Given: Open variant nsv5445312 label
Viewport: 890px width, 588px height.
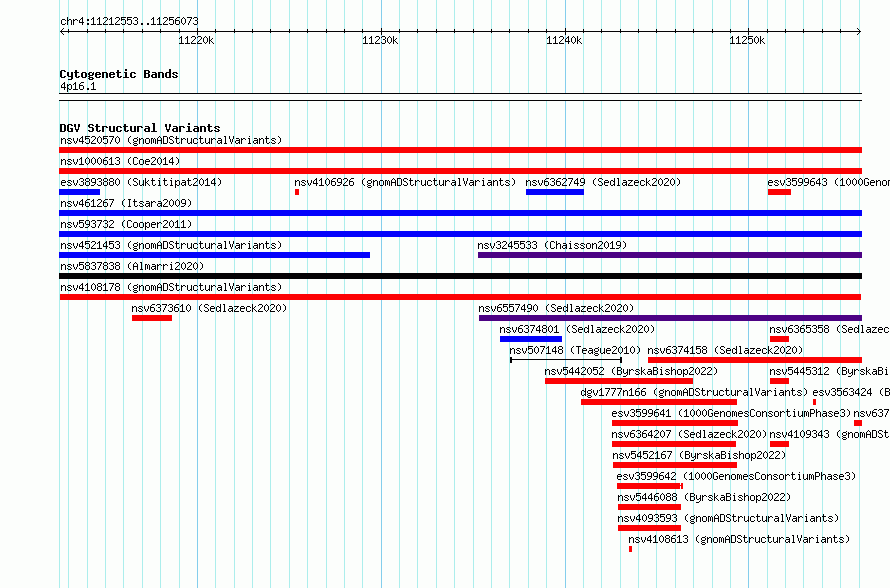Looking at the screenshot, I should 829,371.
